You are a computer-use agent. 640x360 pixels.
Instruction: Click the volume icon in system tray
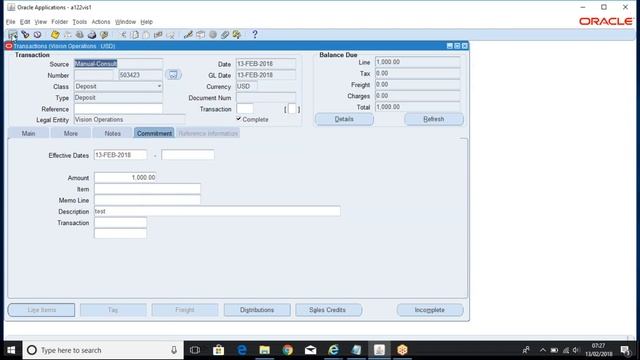click(576, 350)
